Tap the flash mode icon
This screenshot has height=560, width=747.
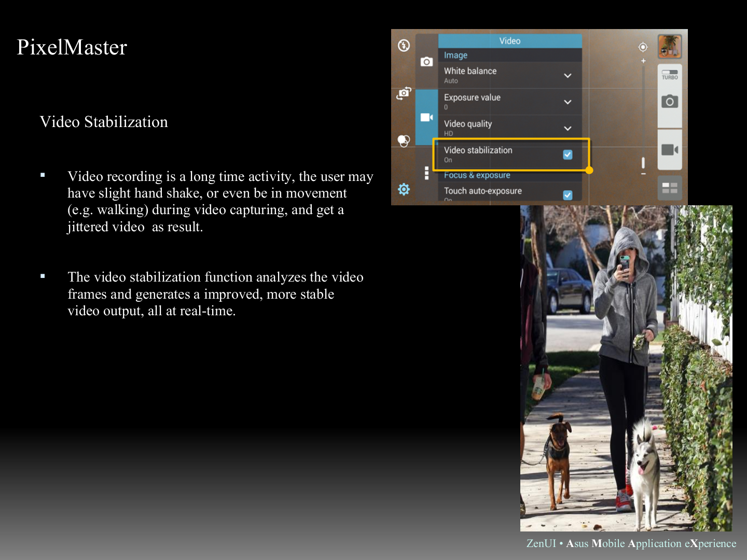404,46
